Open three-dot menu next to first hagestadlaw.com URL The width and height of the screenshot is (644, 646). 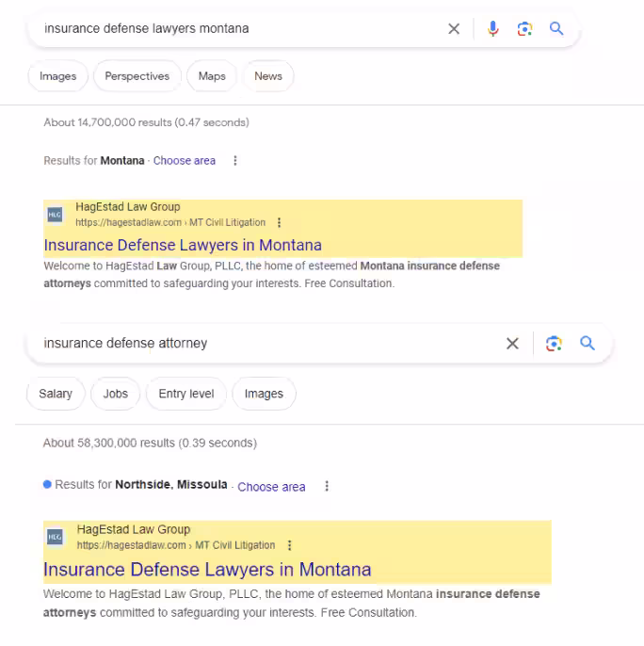(280, 222)
